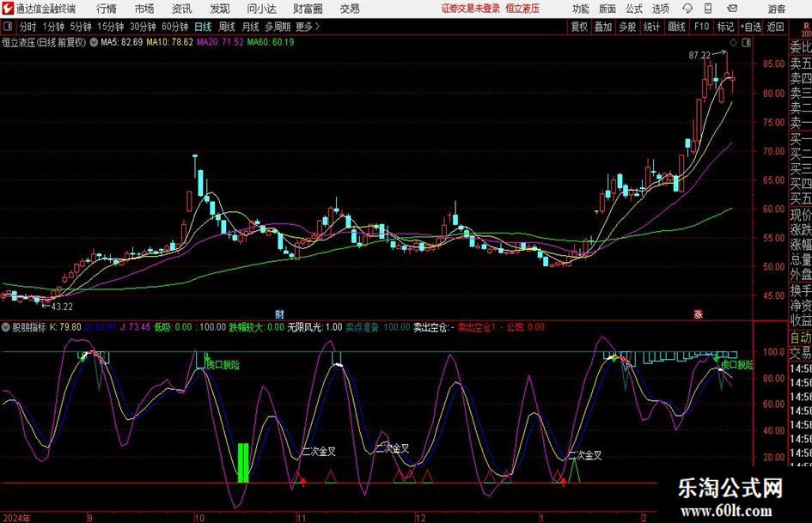
Task: Click the 通达信 red logo icon
Action: click(8, 9)
